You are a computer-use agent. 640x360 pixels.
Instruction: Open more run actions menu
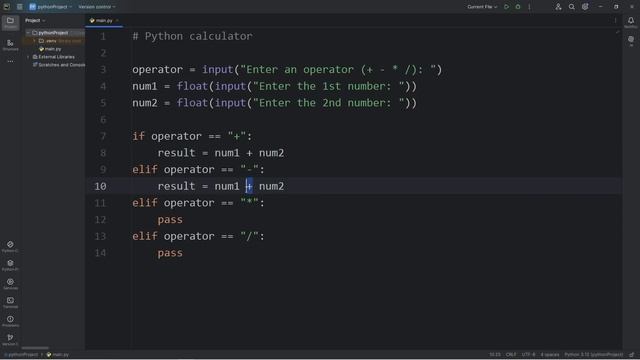[529, 7]
